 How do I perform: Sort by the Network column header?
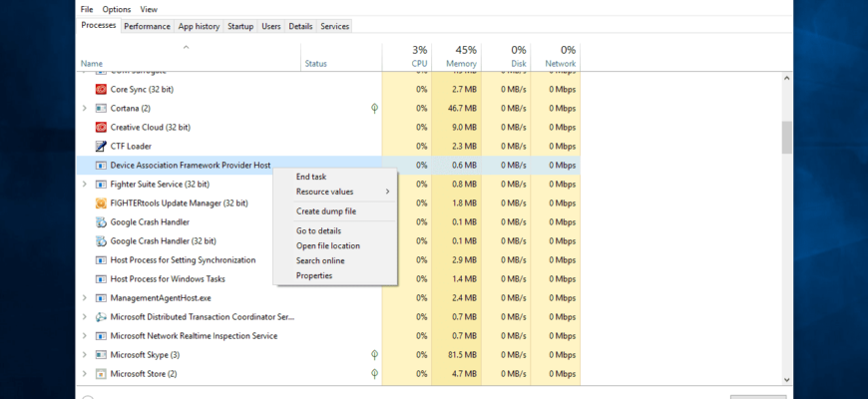(556, 57)
